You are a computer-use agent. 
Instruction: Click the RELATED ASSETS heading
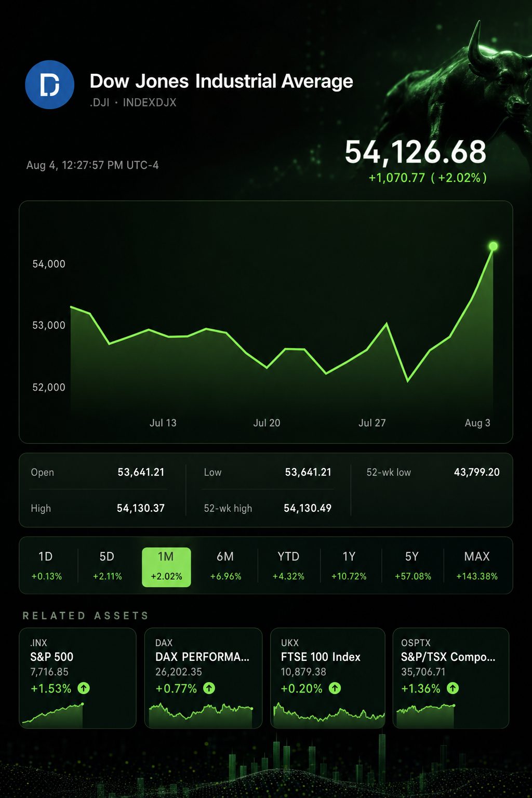tap(86, 616)
